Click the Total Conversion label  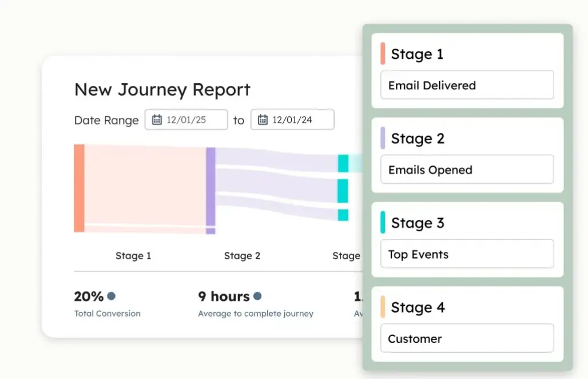108,313
